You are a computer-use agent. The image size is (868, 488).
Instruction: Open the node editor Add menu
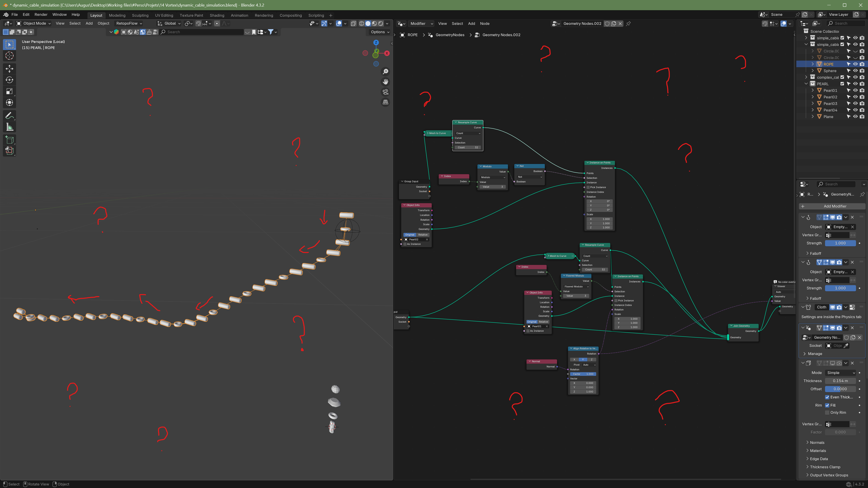pos(471,24)
